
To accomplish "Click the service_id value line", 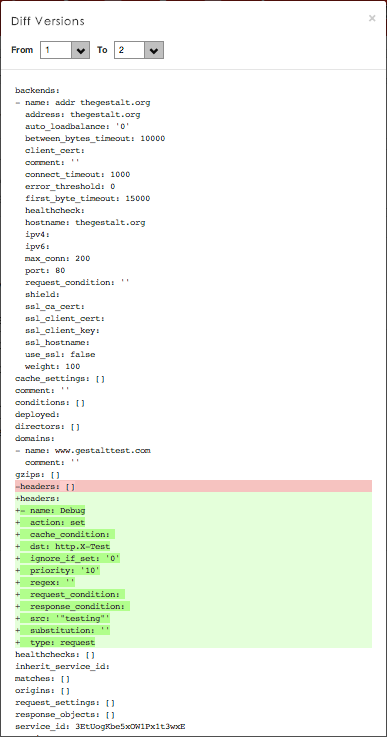I will click(100, 727).
